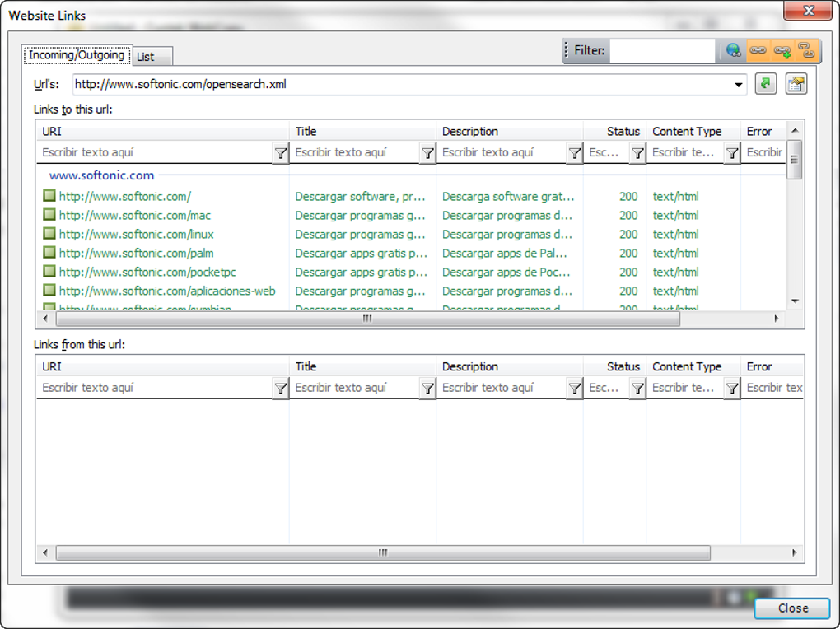Toggle the broken chain link filter icon

[806, 50]
